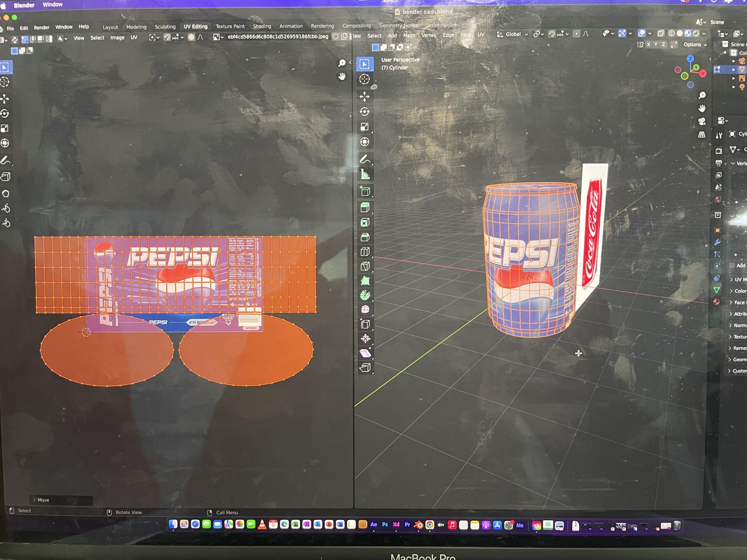This screenshot has width=747, height=560.
Task: Enable X axis mesh symmetry
Action: pos(648,45)
